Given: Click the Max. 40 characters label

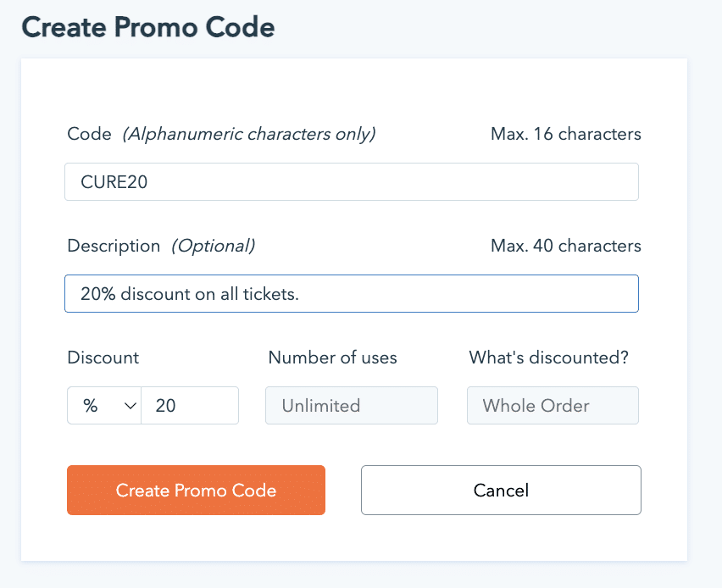Looking at the screenshot, I should [x=565, y=246].
